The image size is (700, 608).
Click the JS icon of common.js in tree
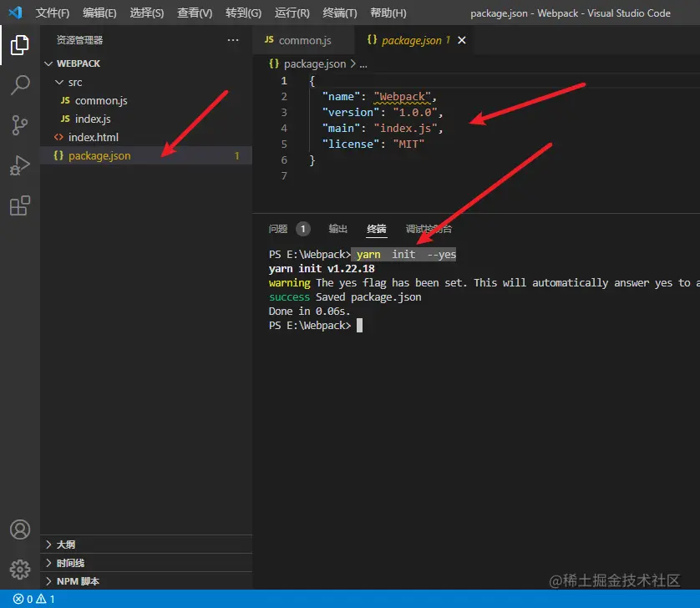point(65,100)
